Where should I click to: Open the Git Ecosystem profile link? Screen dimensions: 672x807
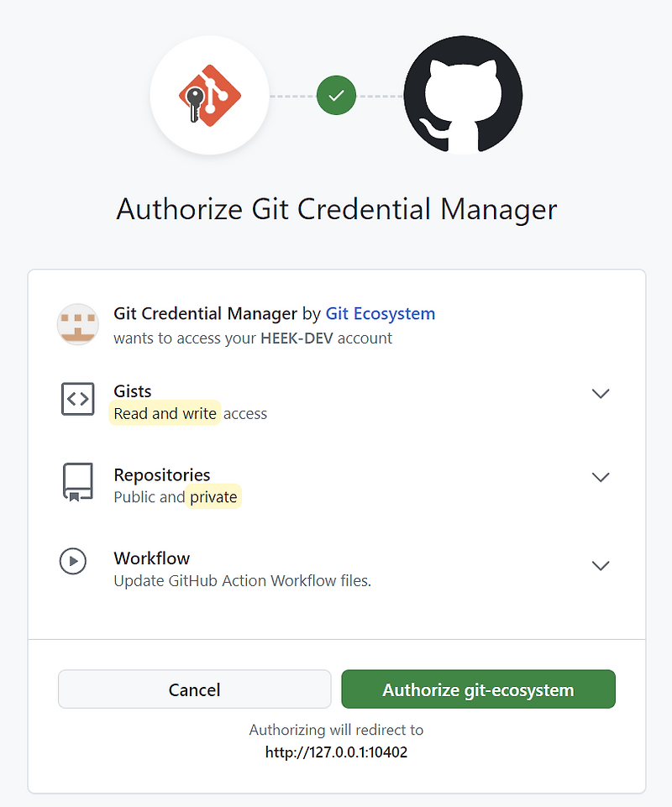(x=381, y=313)
